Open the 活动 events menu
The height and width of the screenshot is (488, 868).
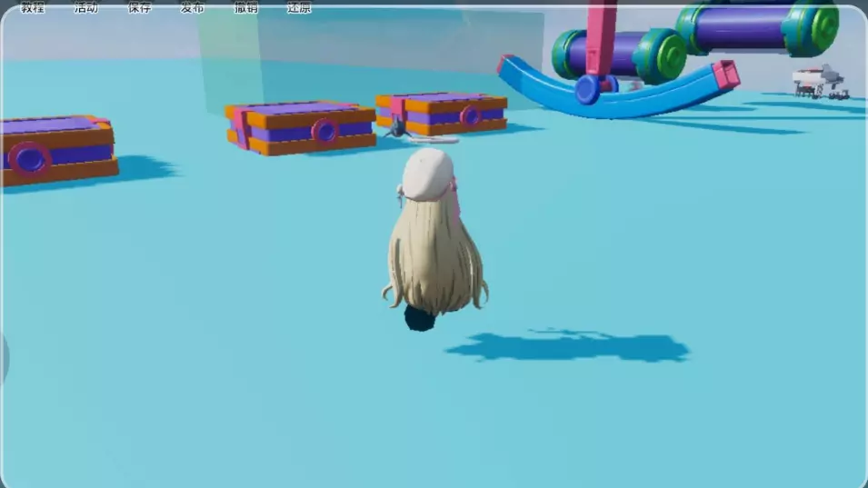click(x=86, y=7)
